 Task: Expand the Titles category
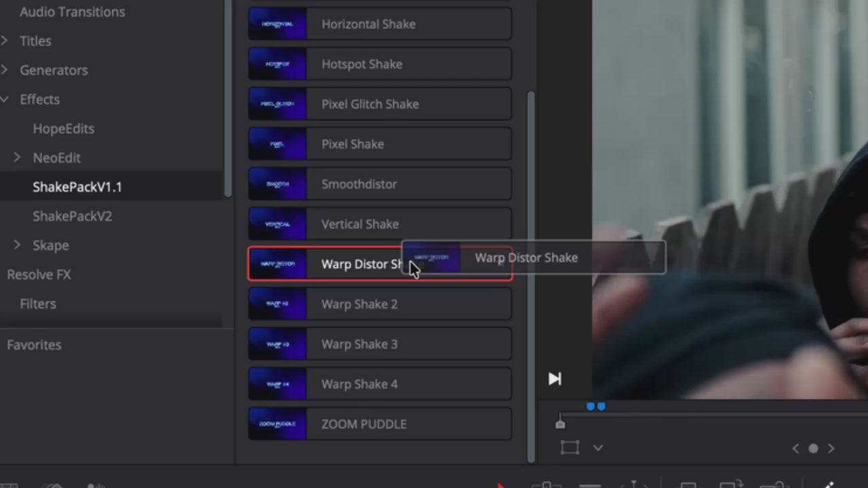pos(5,41)
